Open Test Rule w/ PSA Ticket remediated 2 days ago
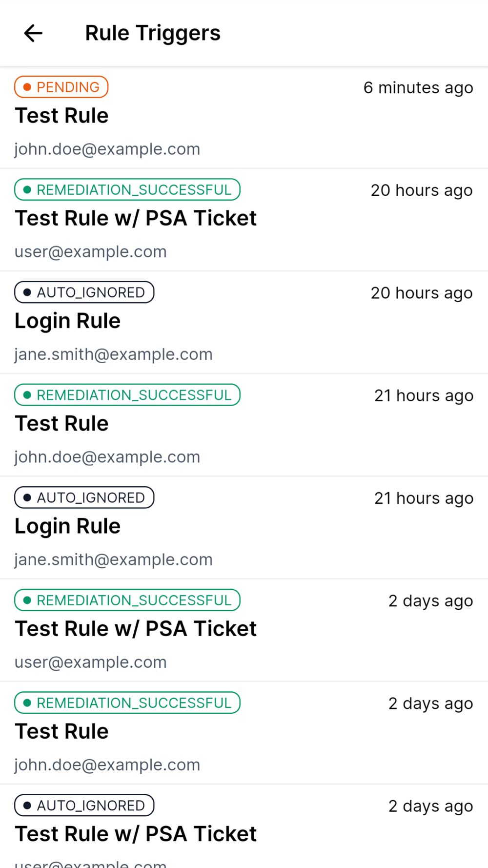 click(x=244, y=630)
